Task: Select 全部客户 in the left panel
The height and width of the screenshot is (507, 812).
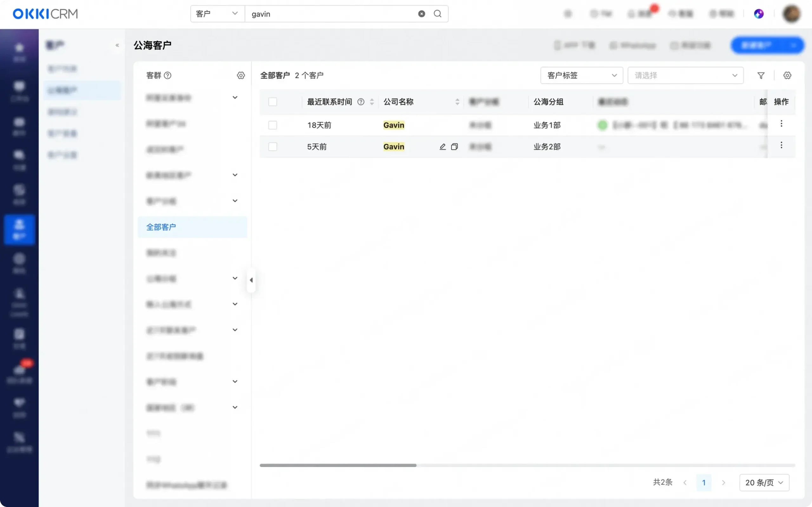Action: (161, 227)
